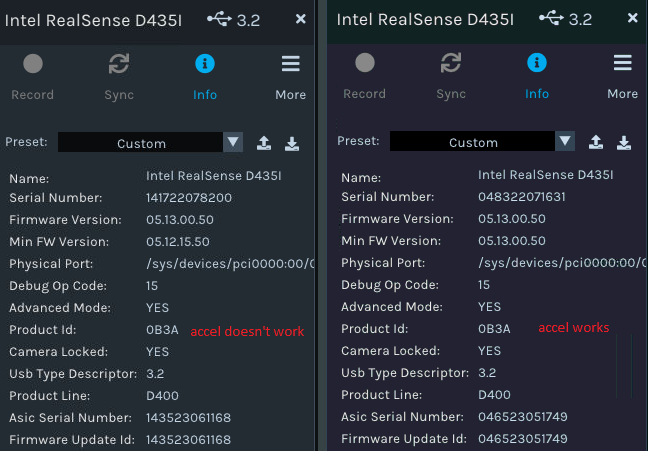
Task: Open the More hamburger menu in left panel
Action: click(291, 64)
